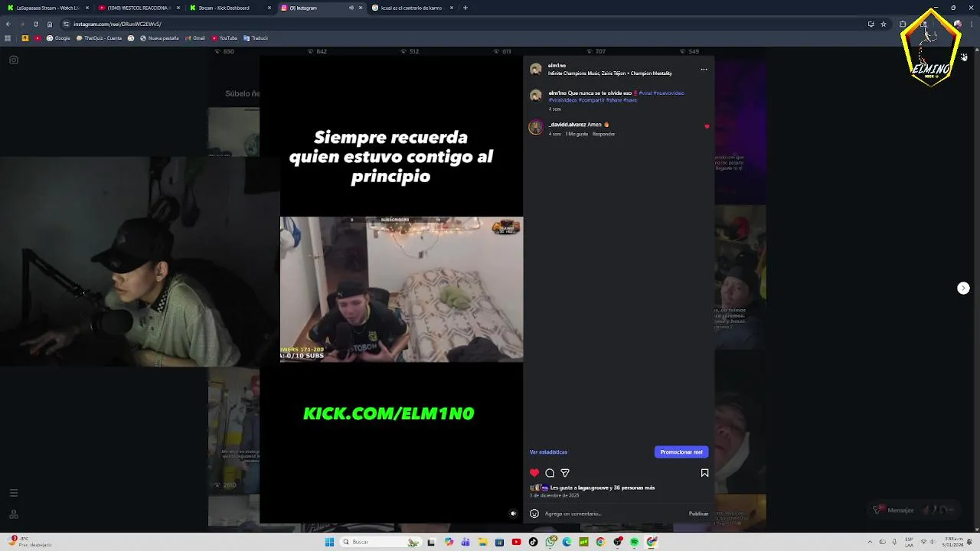The image size is (980, 551).
Task: Open the hamburger 'More' menu in sidebar
Action: click(x=13, y=493)
